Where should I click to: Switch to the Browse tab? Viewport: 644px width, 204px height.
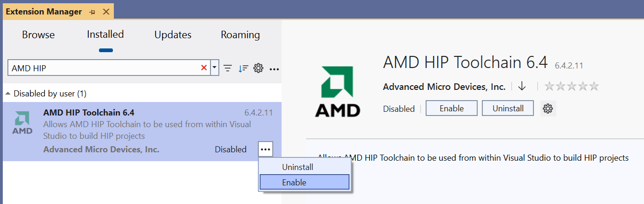tap(38, 35)
